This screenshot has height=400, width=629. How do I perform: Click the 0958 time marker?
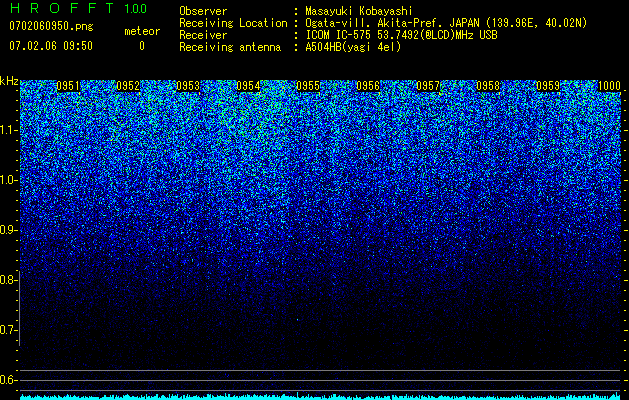point(488,86)
